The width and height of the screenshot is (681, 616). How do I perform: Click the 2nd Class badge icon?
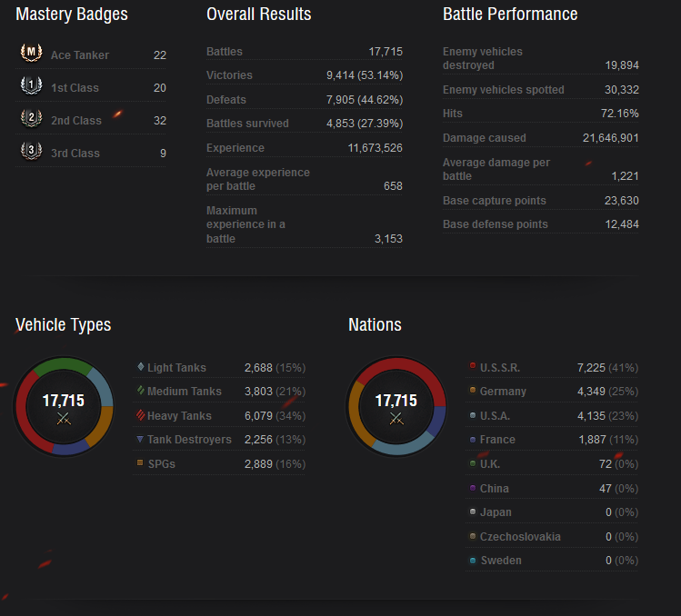(31, 118)
